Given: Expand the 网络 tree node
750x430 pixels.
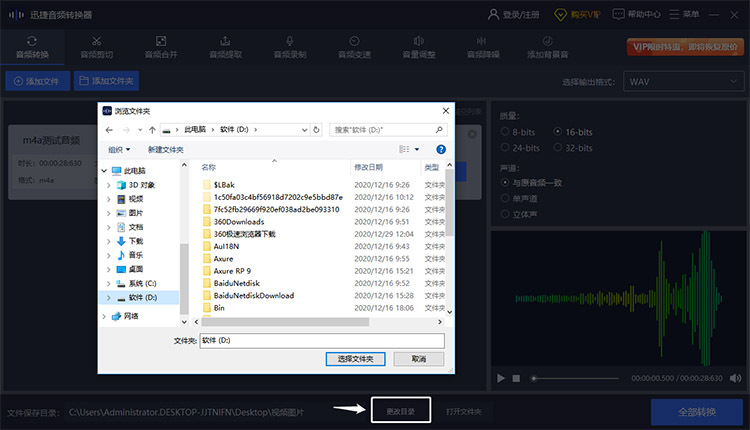Looking at the screenshot, I should click(x=104, y=316).
